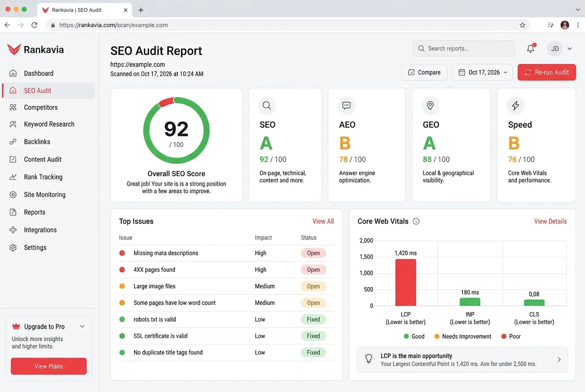Click the browser reading list icon
Screen dimensions: 585x392
click(551, 25)
